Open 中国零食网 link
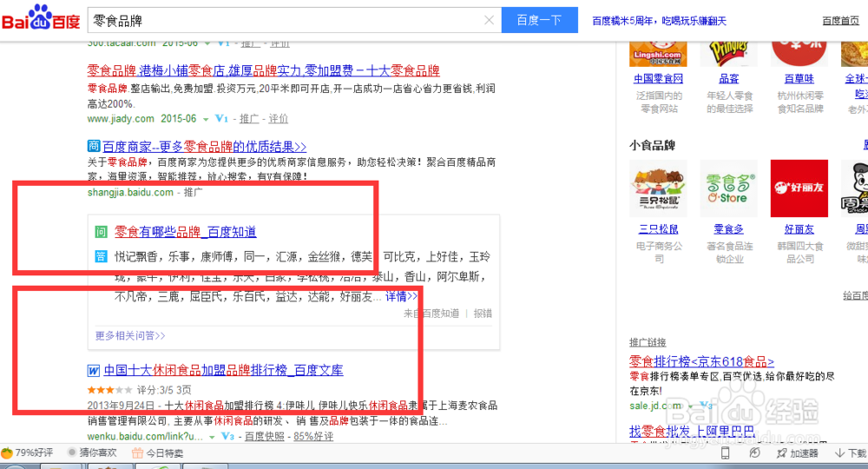 coord(658,79)
